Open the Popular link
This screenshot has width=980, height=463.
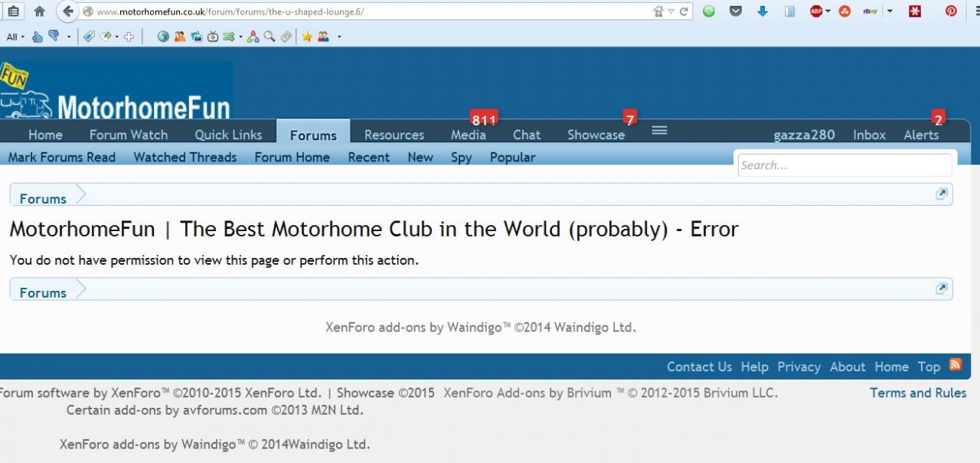[x=512, y=157]
